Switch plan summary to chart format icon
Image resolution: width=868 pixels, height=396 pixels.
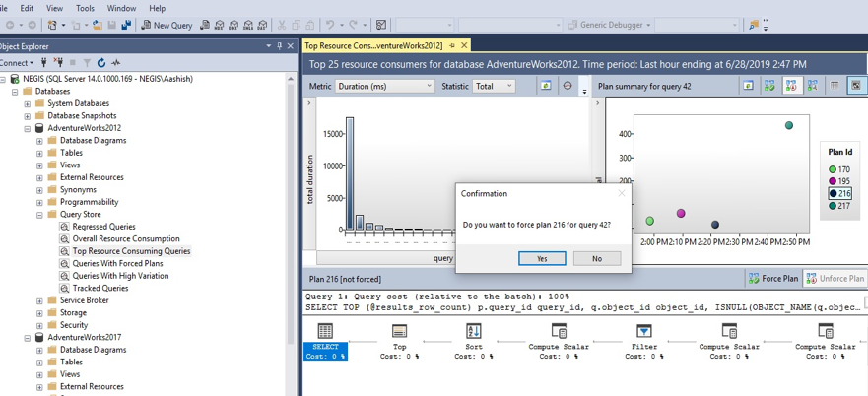[856, 86]
